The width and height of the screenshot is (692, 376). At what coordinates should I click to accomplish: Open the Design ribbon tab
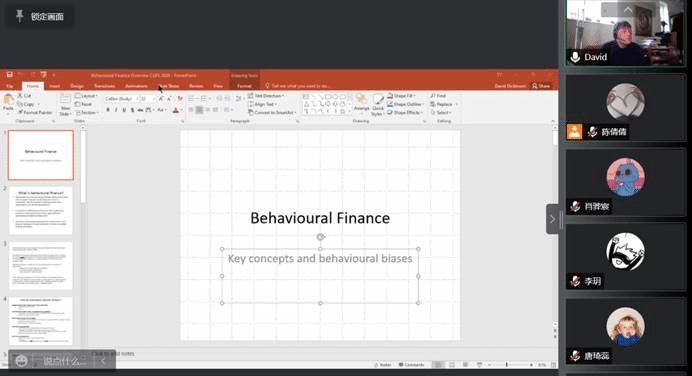pyautogui.click(x=77, y=86)
